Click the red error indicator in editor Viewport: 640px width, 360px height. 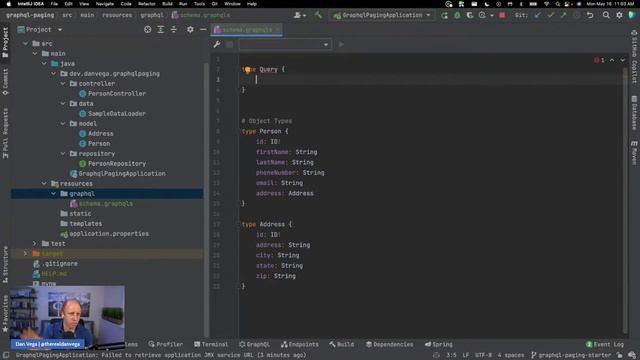(x=599, y=60)
